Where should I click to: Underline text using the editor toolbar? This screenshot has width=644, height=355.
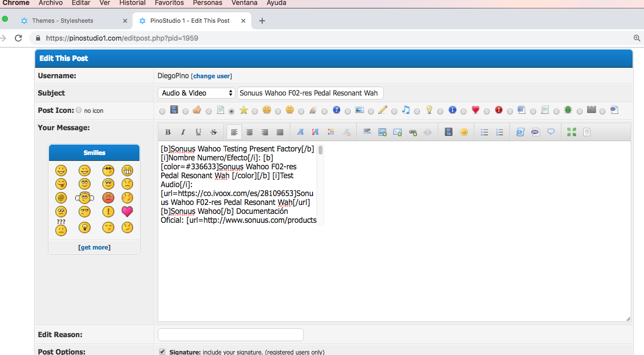click(x=198, y=132)
